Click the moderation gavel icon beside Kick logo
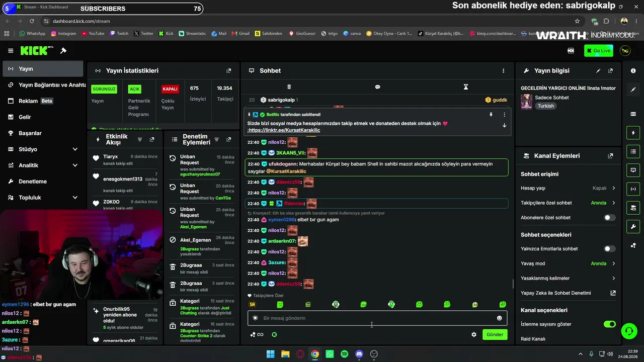This screenshot has height=362, width=644. [63, 51]
